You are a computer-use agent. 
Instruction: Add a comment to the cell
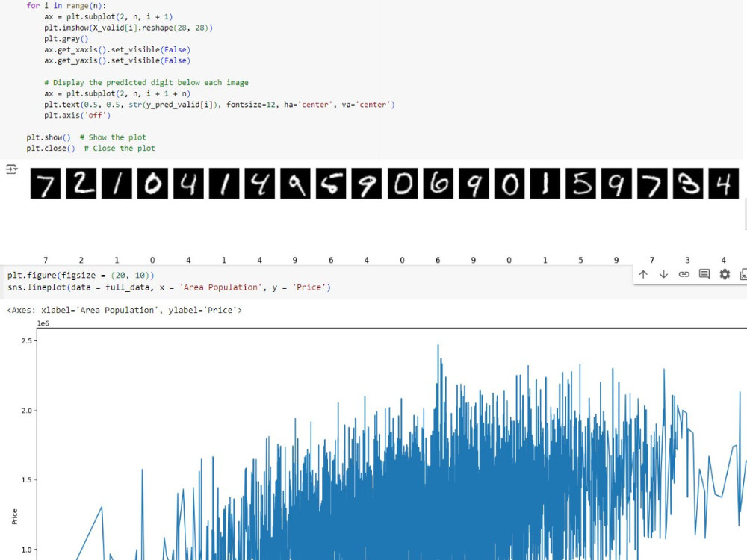tap(704, 274)
